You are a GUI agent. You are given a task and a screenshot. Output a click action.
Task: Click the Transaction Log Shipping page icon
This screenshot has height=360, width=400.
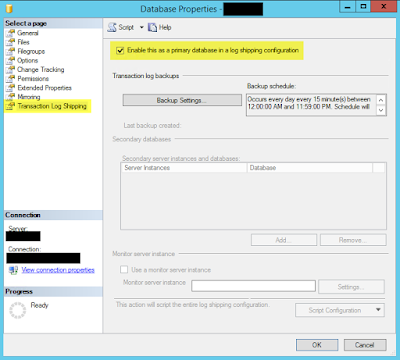click(x=11, y=106)
